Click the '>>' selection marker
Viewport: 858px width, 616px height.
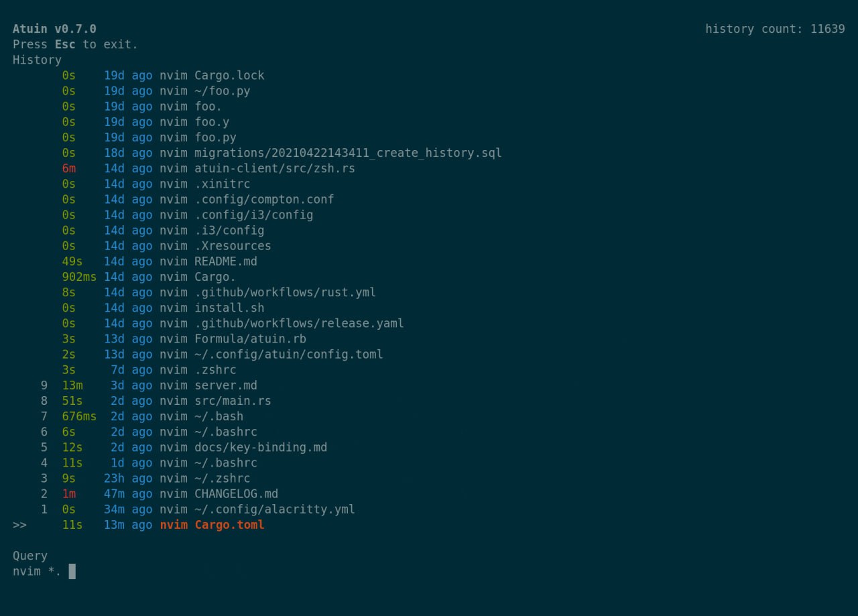(x=19, y=525)
